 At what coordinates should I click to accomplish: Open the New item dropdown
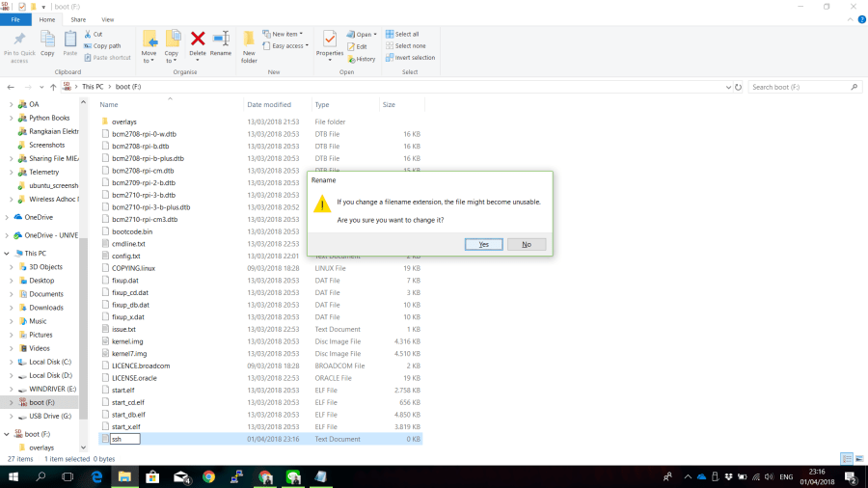point(286,34)
